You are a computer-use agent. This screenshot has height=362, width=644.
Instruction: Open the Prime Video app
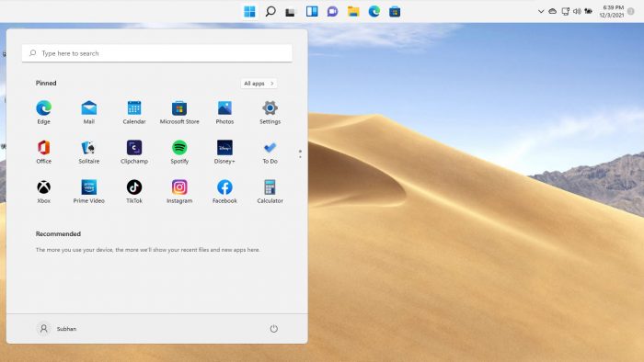pyautogui.click(x=88, y=191)
